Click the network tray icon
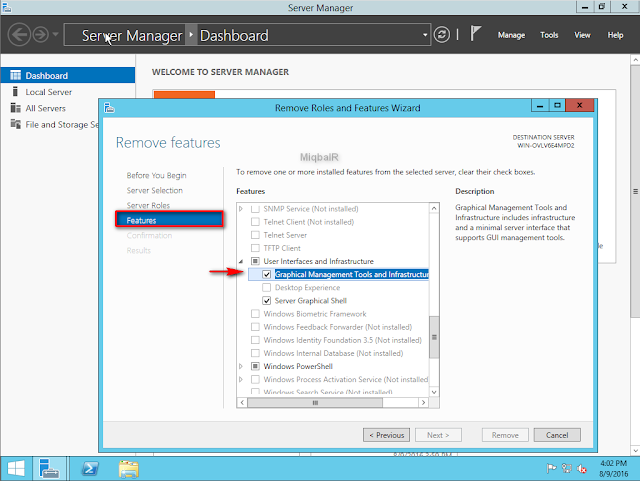This screenshot has width=640, height=481. pos(567,468)
